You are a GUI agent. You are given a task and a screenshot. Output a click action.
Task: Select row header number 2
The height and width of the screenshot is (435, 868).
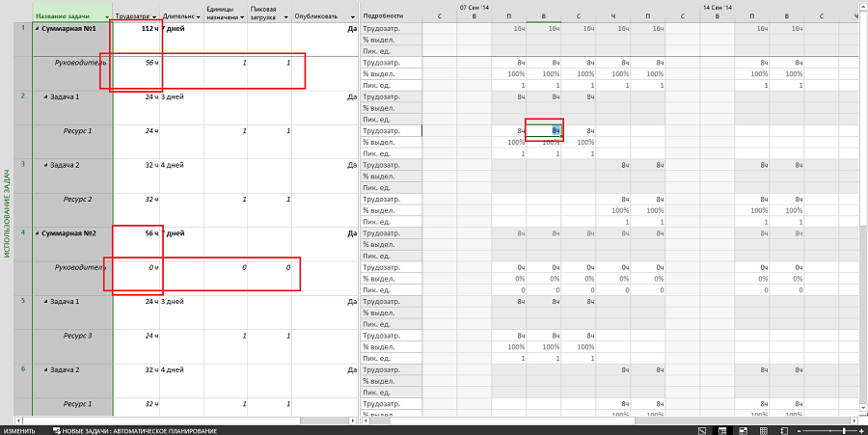(23, 107)
